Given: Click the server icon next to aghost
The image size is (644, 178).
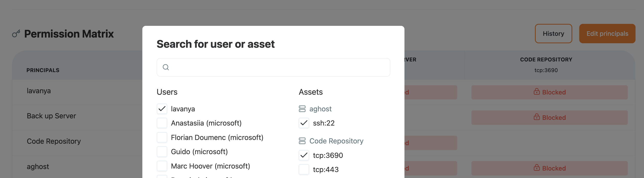Looking at the screenshot, I should pyautogui.click(x=302, y=109).
